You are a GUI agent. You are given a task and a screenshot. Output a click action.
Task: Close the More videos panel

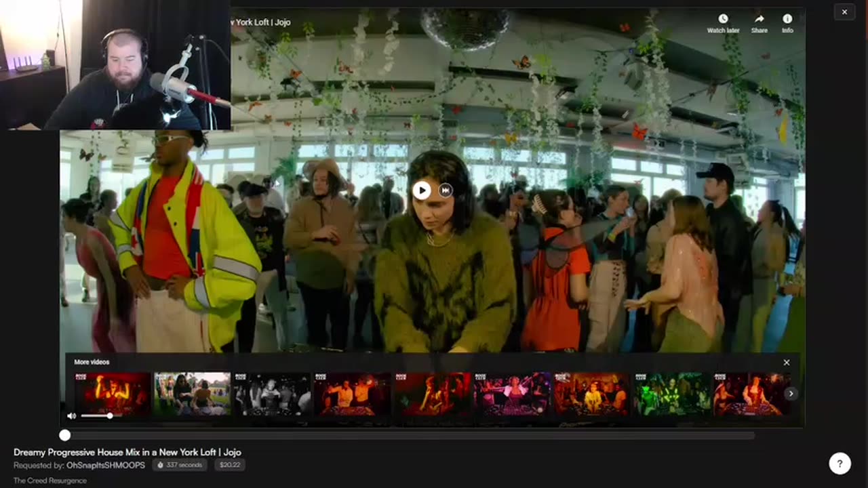(787, 363)
